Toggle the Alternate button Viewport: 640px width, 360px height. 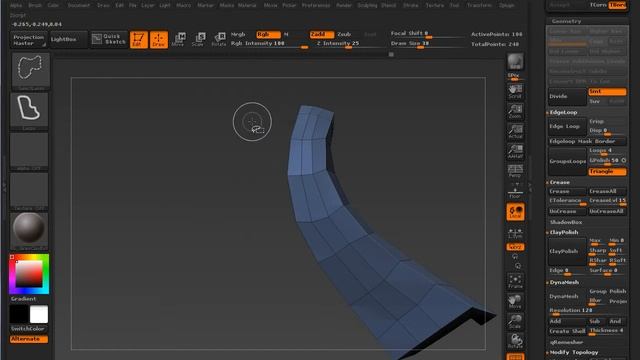tap(28, 339)
